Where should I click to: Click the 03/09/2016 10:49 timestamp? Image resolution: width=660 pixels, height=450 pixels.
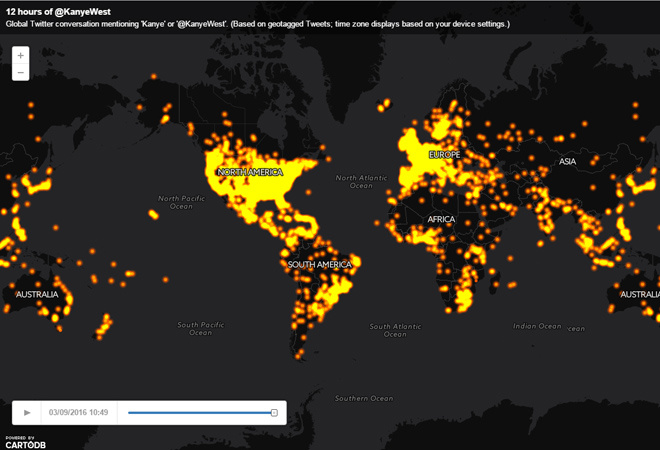78,413
